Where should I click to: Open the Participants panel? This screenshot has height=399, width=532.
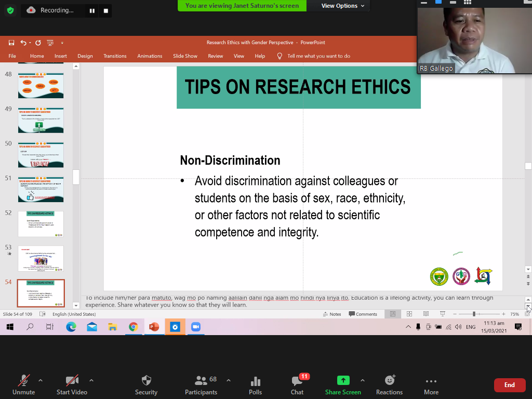tap(201, 381)
